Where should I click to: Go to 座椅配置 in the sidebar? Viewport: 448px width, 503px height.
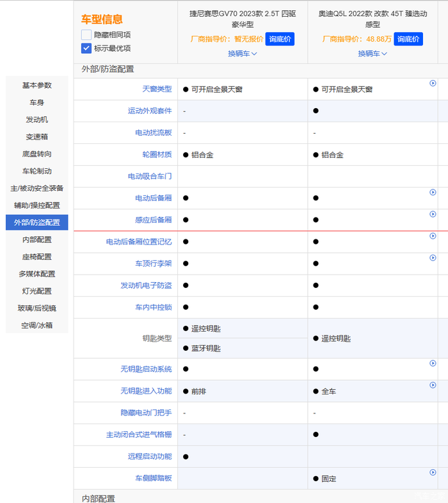pyautogui.click(x=37, y=257)
